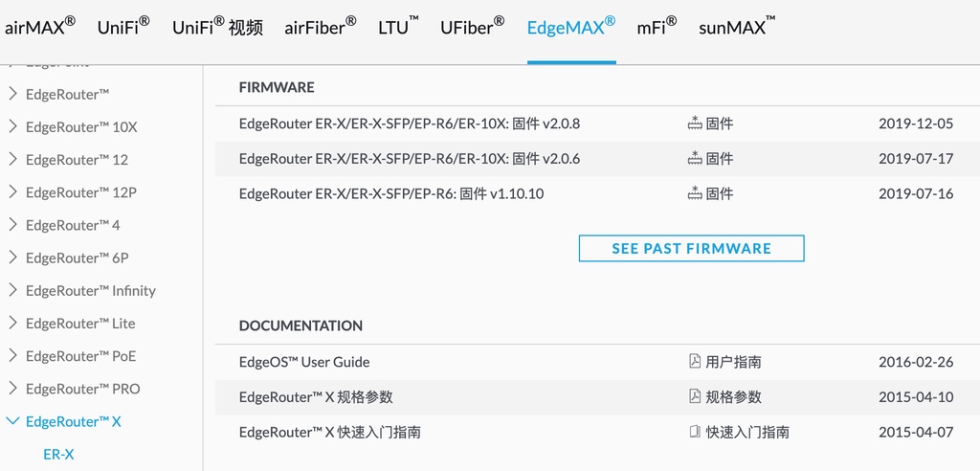Click firmware download icon for v1.10.10
The height and width of the screenshot is (471, 980).
[x=695, y=193]
